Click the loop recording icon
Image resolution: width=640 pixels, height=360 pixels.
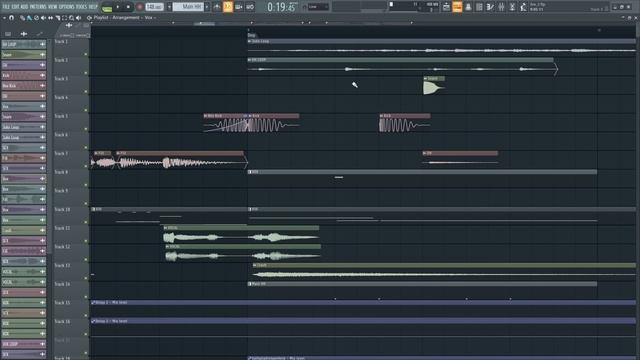click(x=250, y=7)
